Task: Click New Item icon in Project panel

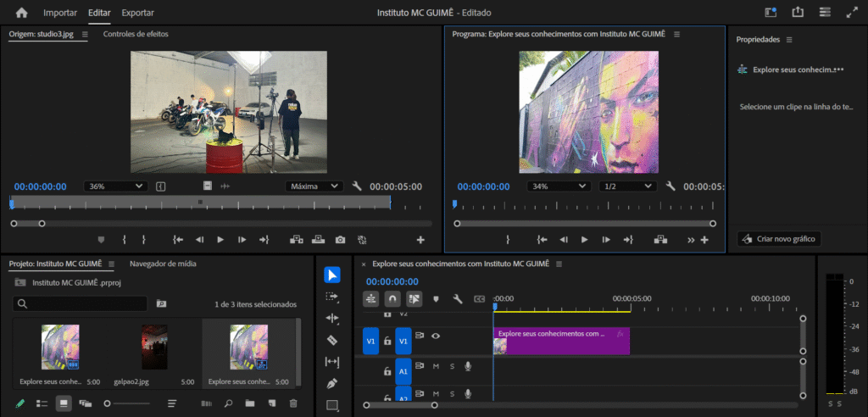Action: pos(271,403)
